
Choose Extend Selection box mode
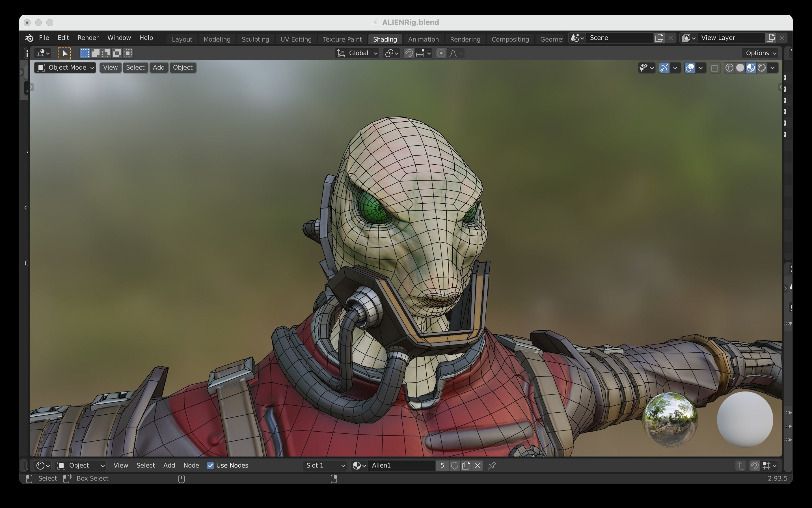[95, 53]
